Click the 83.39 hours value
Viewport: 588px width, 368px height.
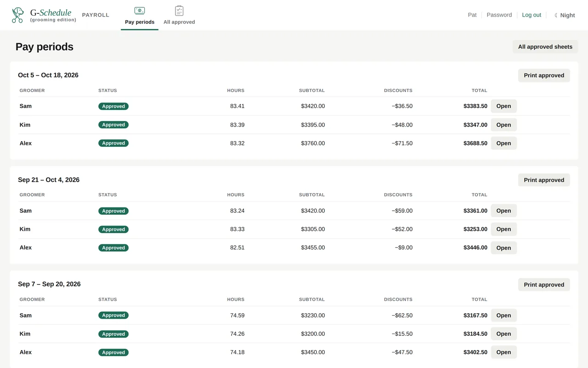tap(237, 125)
